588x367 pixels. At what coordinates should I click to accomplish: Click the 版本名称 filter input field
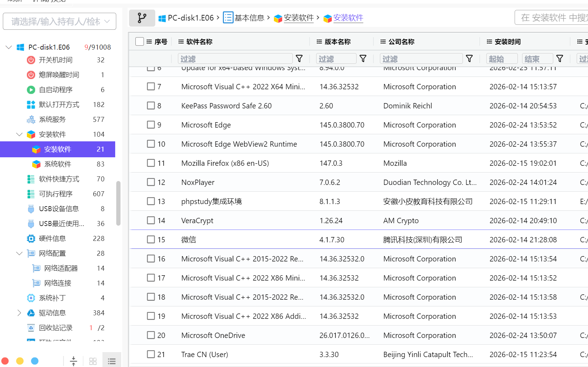click(336, 58)
